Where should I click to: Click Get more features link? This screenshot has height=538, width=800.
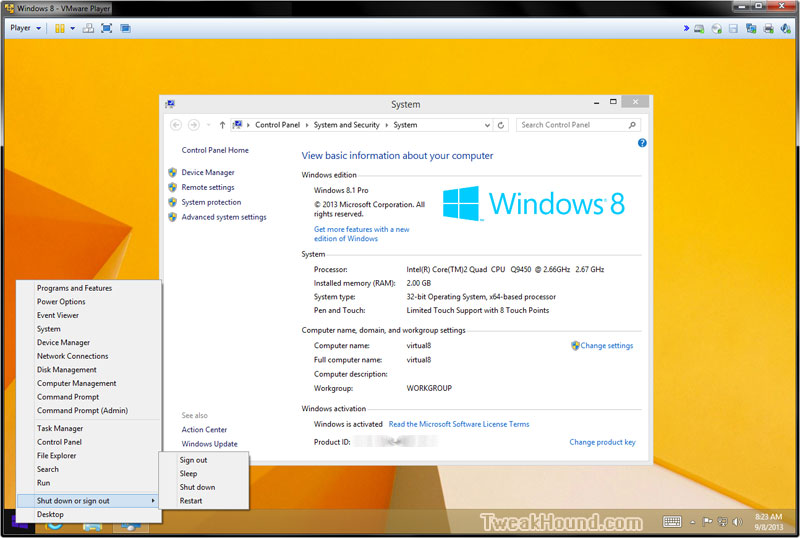(361, 234)
